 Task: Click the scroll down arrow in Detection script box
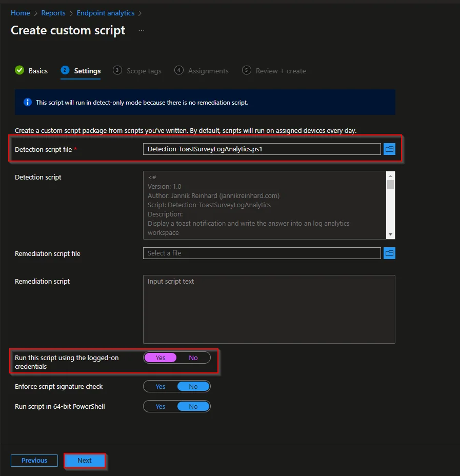pos(391,234)
